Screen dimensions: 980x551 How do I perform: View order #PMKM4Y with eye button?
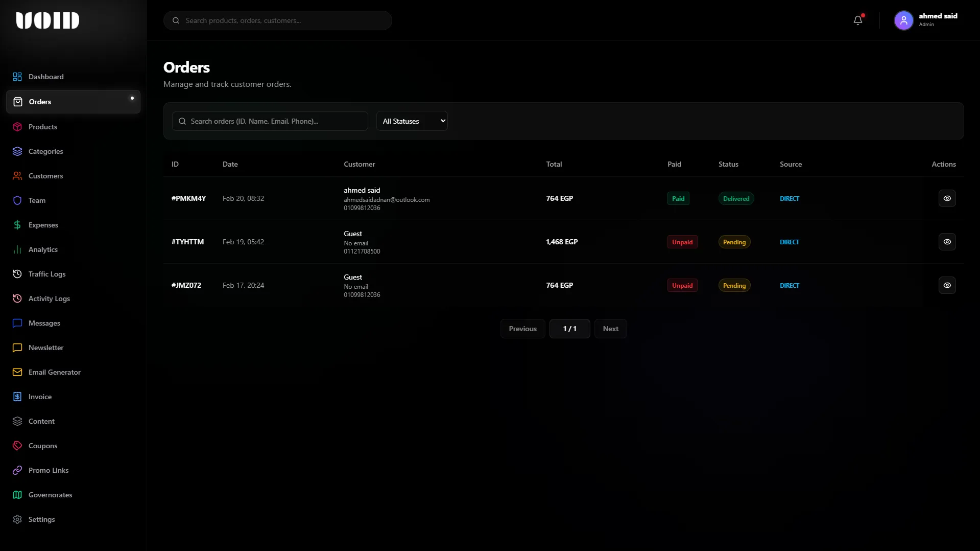tap(947, 198)
